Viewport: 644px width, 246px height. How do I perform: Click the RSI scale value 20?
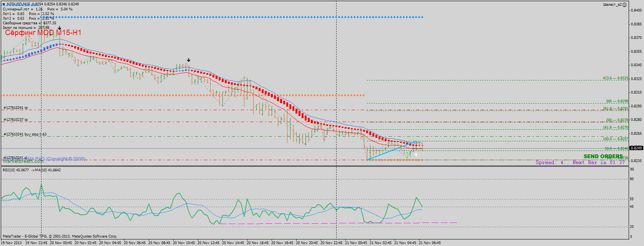[x=632, y=227]
